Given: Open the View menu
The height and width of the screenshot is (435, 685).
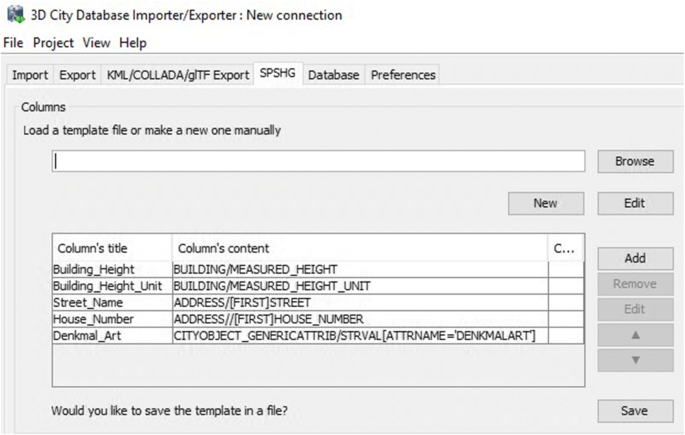Looking at the screenshot, I should click(96, 43).
